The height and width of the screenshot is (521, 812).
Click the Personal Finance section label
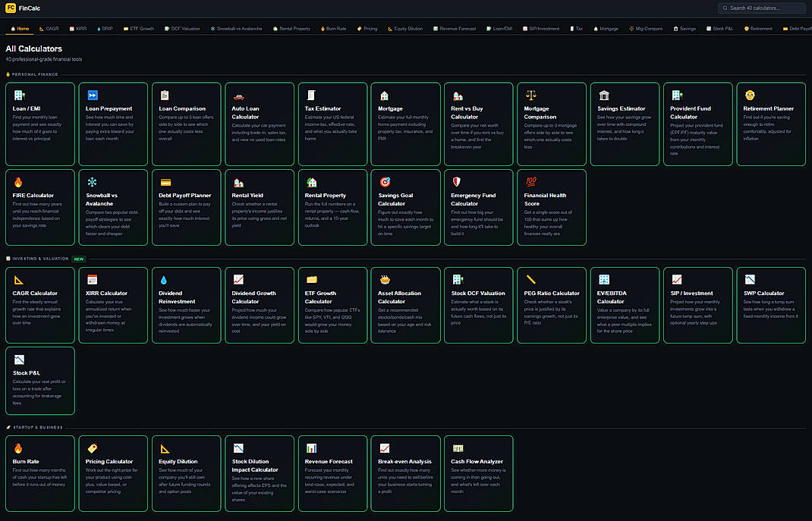pyautogui.click(x=35, y=74)
